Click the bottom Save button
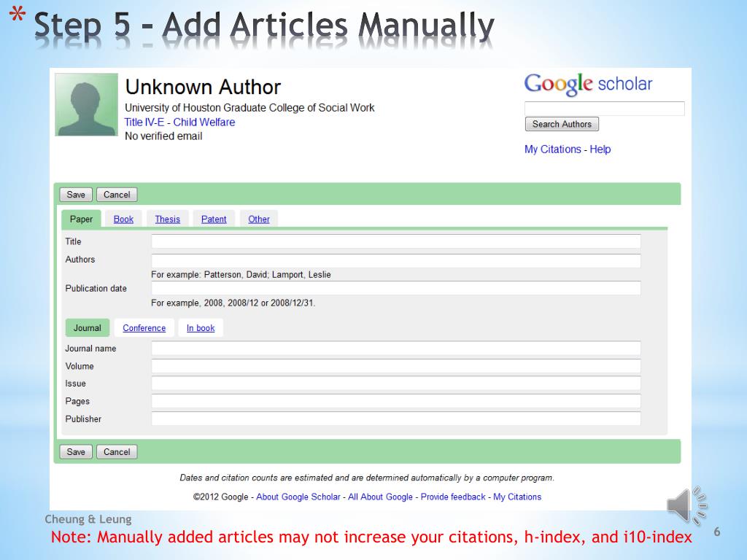747x560 pixels. (x=76, y=451)
